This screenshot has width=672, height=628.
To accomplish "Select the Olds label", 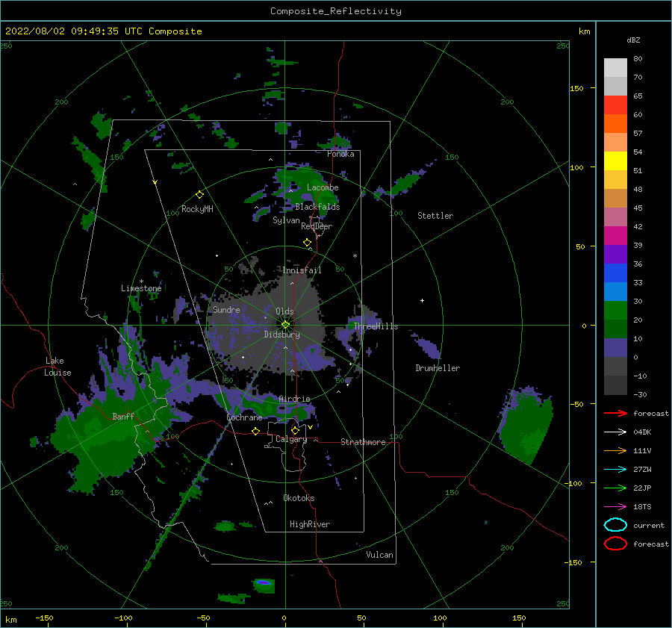I will point(284,311).
